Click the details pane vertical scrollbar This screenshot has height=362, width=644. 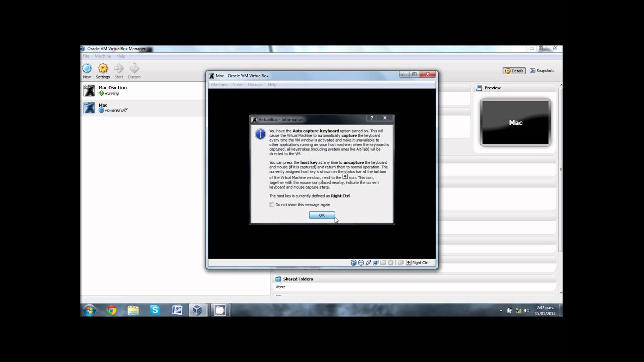pos(561,189)
